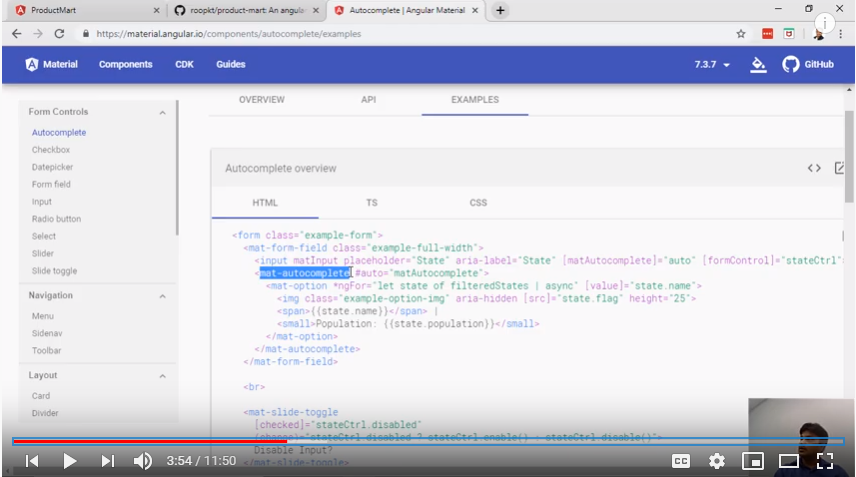Toggle closed captions on the video
This screenshot has height=477, width=856.
[x=681, y=461]
